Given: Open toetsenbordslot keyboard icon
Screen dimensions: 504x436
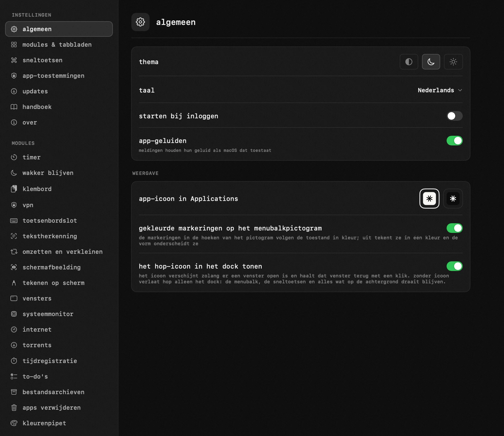Looking at the screenshot, I should pos(14,221).
